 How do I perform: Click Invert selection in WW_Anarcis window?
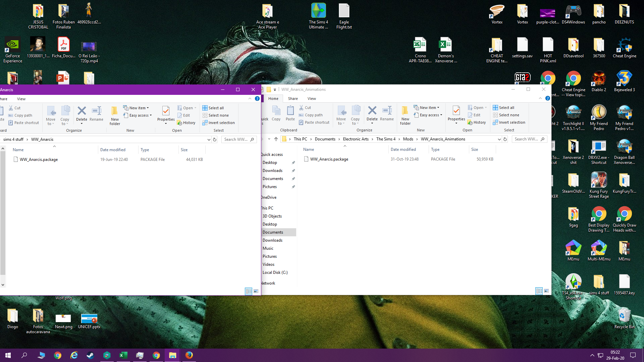[218, 123]
